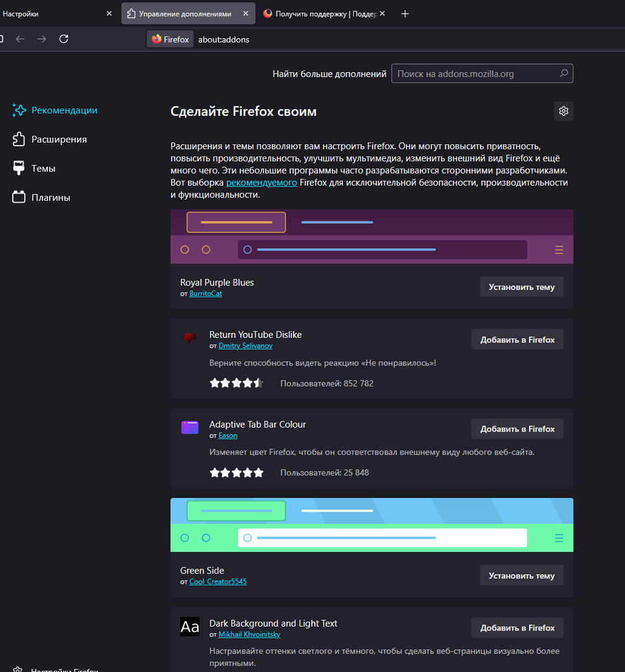The width and height of the screenshot is (625, 672).
Task: Click the 'Return YouTube Dislike' title
Action: [x=255, y=335]
